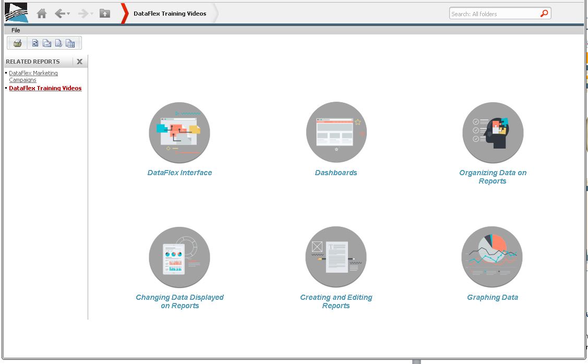The width and height of the screenshot is (588, 364).
Task: Open the Graphing Data video link
Action: tap(492, 297)
